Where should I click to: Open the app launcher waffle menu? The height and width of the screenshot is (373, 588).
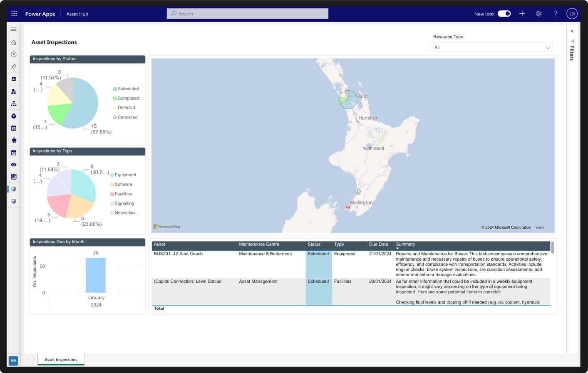pyautogui.click(x=14, y=14)
